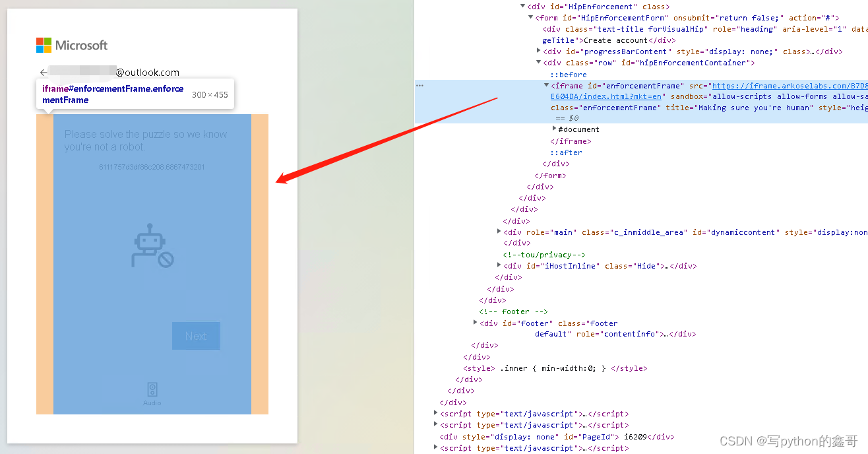This screenshot has width=868, height=454.
Task: Expand the dynamiccontent main div node
Action: 499,232
